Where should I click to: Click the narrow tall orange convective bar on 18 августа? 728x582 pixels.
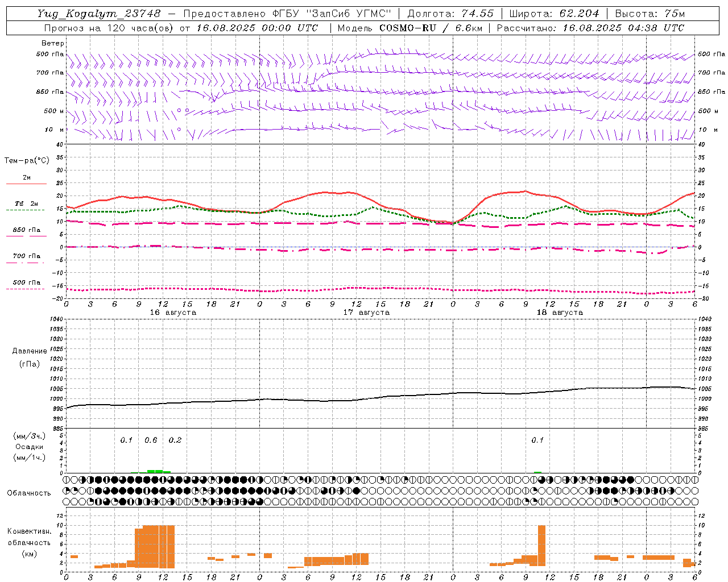click(x=541, y=546)
